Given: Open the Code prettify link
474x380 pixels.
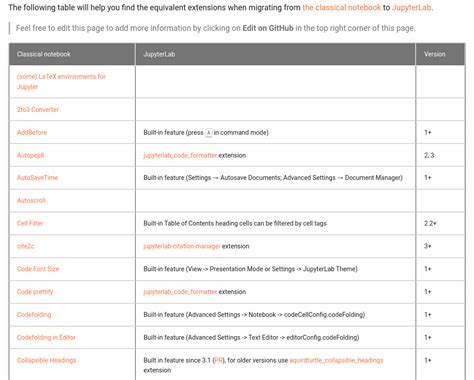Looking at the screenshot, I should (x=35, y=292).
